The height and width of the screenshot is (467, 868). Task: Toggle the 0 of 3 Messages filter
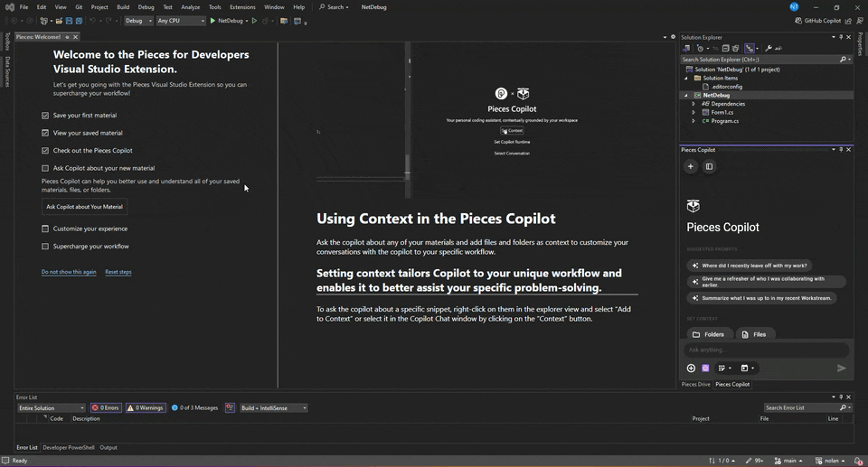click(194, 407)
